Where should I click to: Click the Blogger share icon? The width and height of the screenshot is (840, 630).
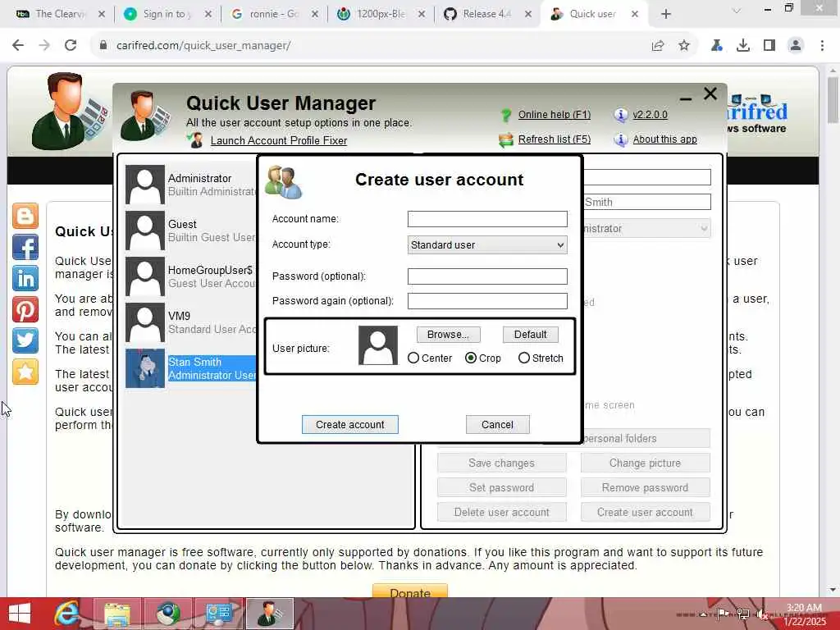click(x=25, y=216)
